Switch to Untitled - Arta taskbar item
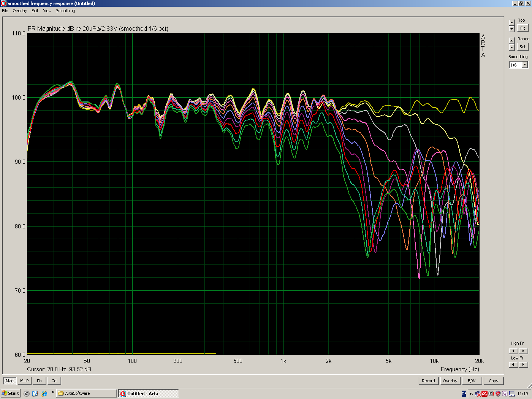The height and width of the screenshot is (399, 532). tap(149, 393)
